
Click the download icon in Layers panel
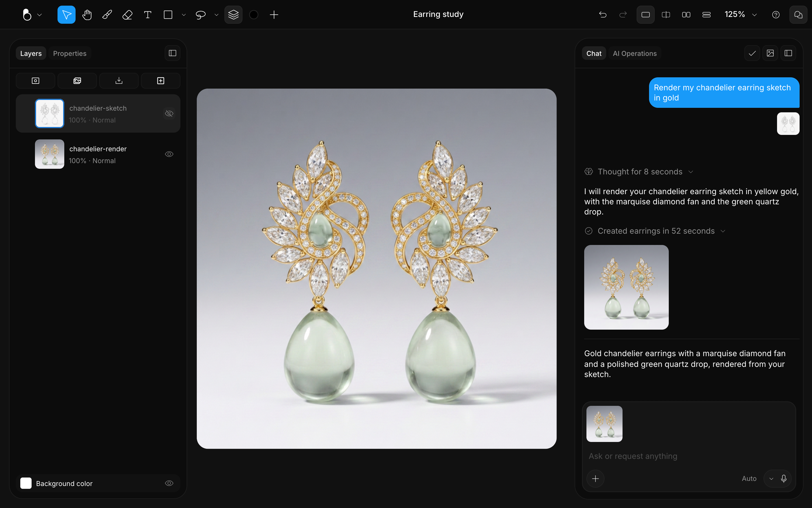(x=119, y=81)
